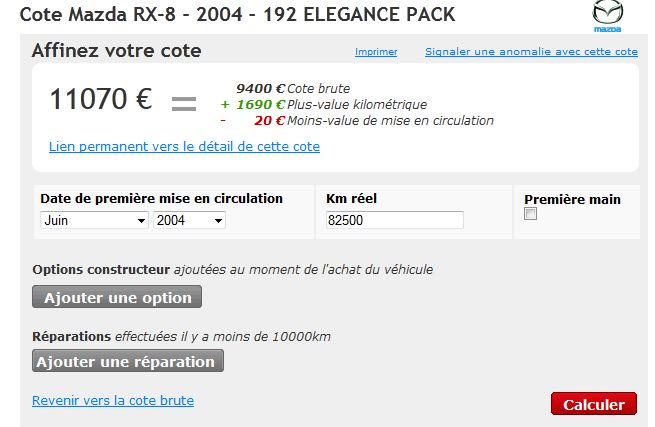Select the 9400 € Cote brute line
Screen dimensions: 655x427
pos(293,88)
